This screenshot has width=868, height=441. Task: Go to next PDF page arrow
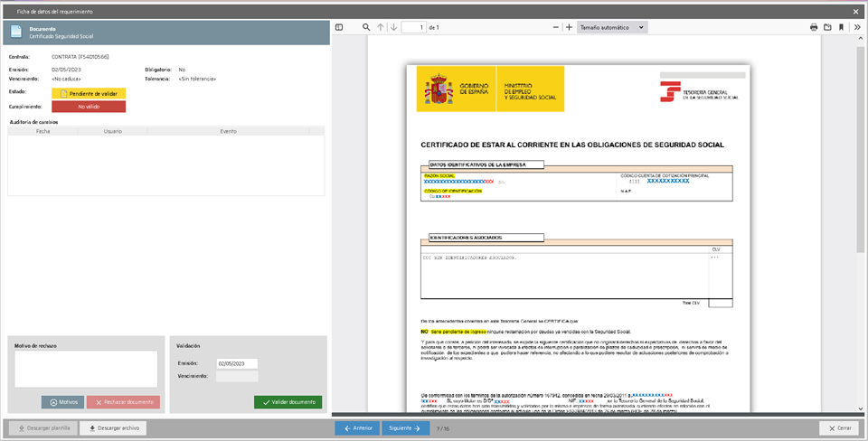393,27
